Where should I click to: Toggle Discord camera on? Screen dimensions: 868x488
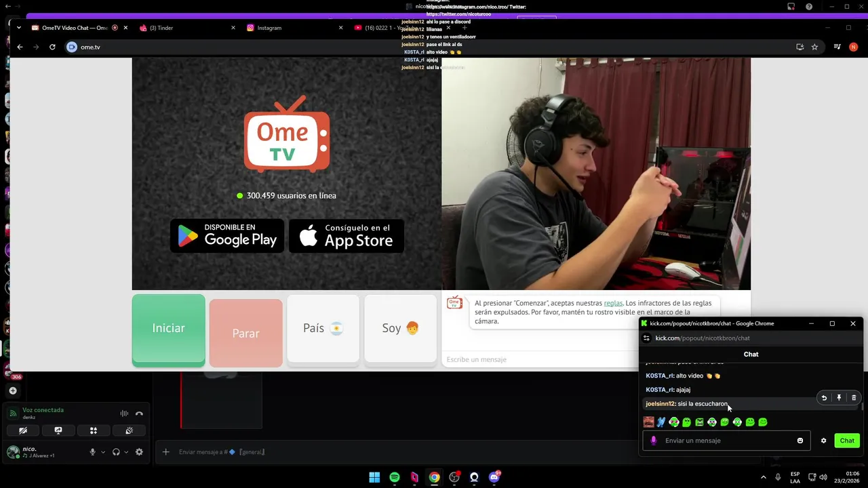22,430
